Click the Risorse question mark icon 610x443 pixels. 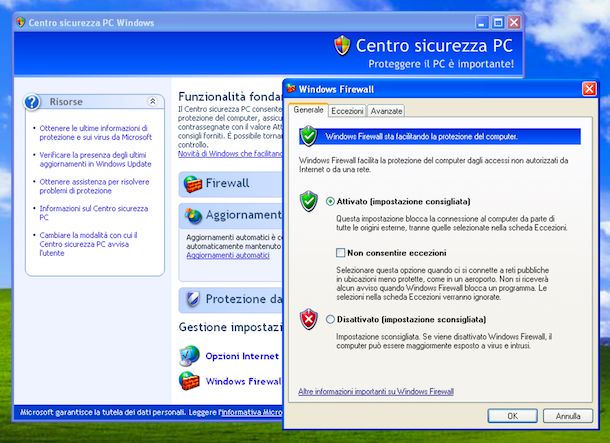point(32,102)
